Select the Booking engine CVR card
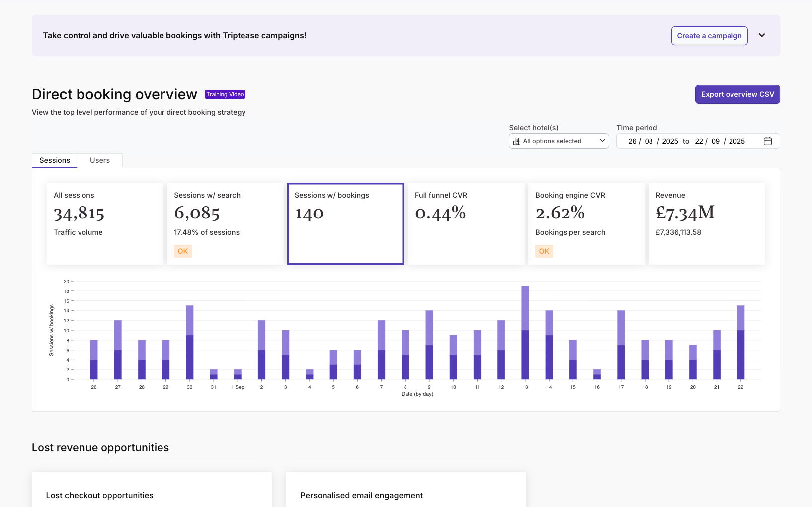 (586, 223)
